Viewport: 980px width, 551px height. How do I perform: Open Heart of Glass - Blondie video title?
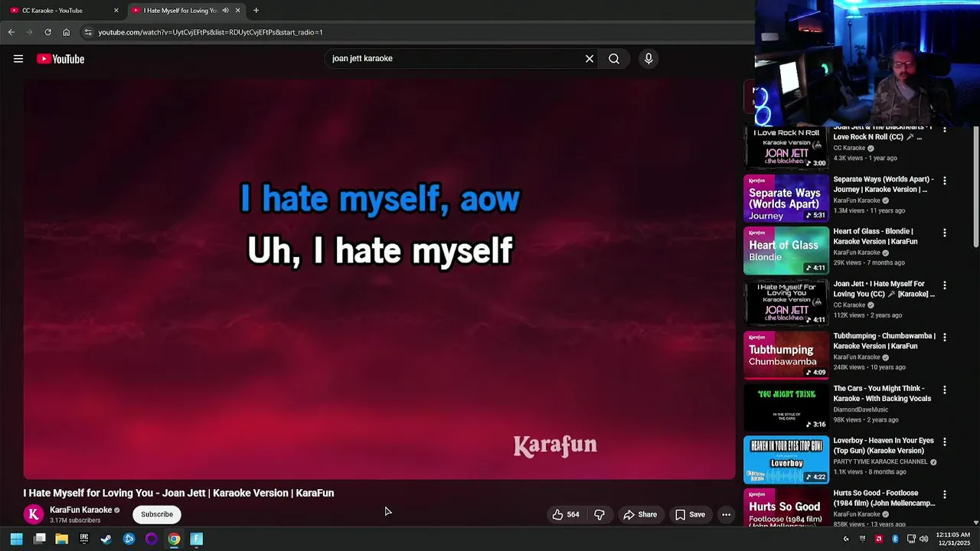point(875,236)
